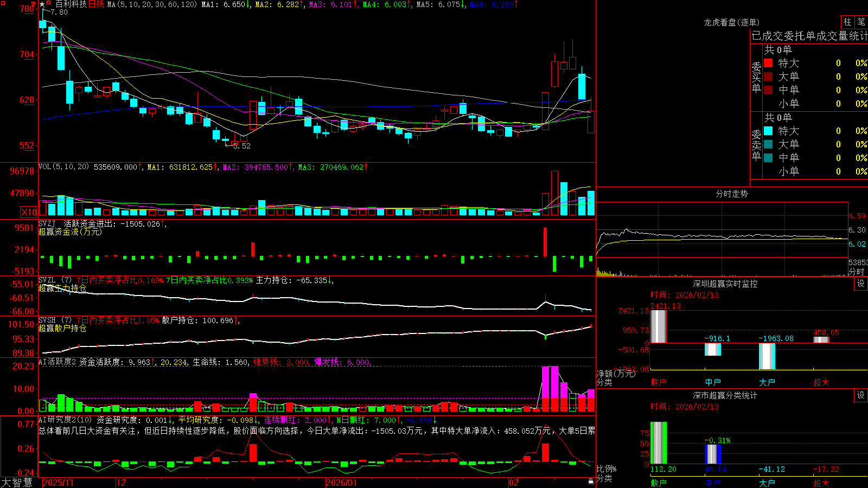The image size is (868, 488).
Task: Click the dark red 中单 buy-order swatch
Action: pos(768,90)
